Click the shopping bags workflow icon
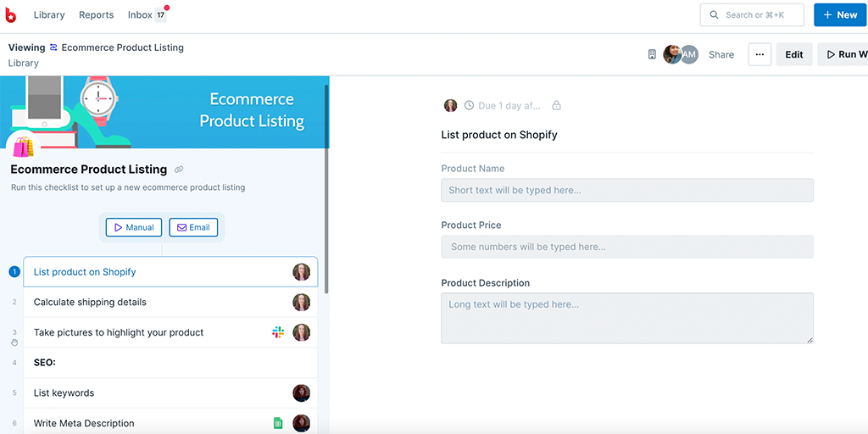This screenshot has height=434, width=868. 23,147
